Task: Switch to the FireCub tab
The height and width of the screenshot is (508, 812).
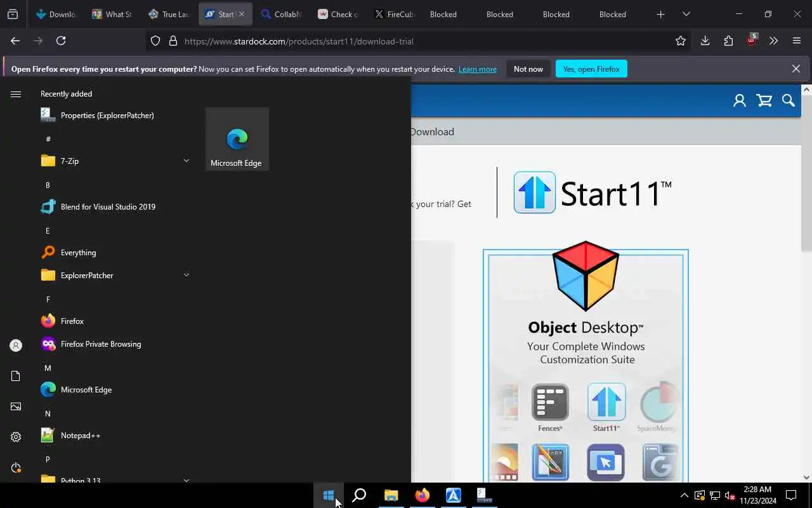Action: (394, 14)
